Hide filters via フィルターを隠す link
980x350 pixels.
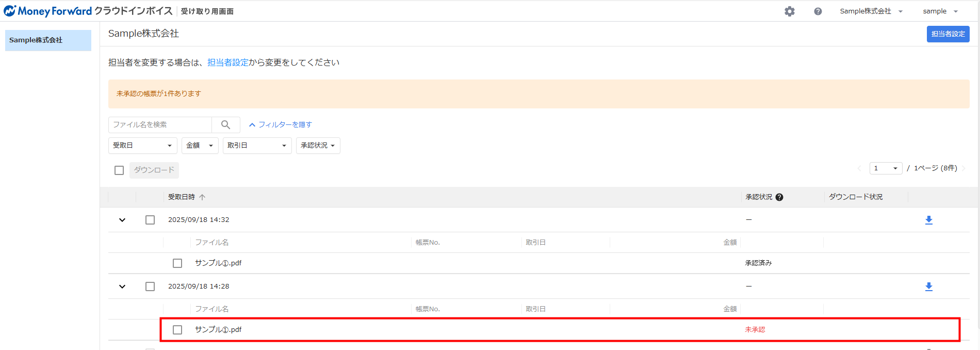(280, 125)
